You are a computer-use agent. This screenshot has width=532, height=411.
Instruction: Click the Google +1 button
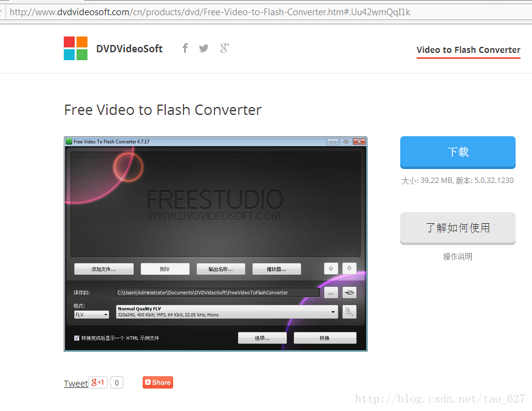(x=98, y=382)
